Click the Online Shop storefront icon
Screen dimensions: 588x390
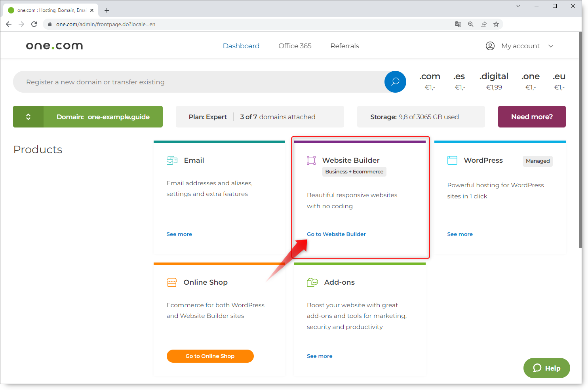(172, 282)
